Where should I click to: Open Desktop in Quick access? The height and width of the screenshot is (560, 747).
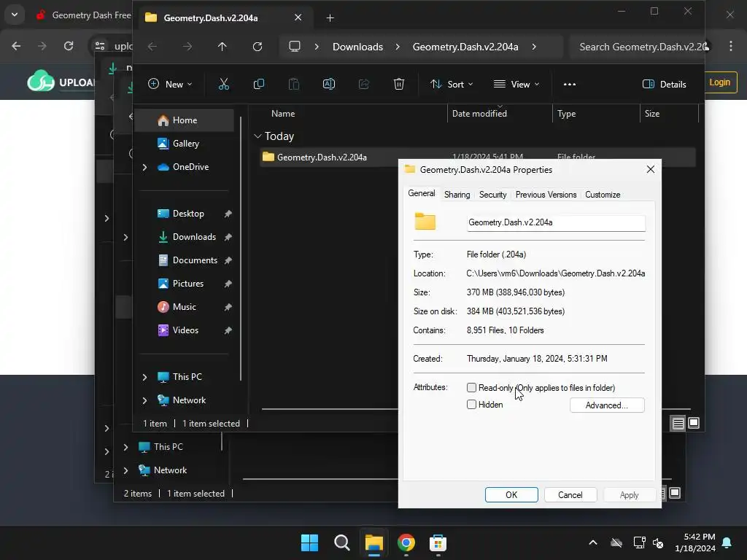point(185,214)
